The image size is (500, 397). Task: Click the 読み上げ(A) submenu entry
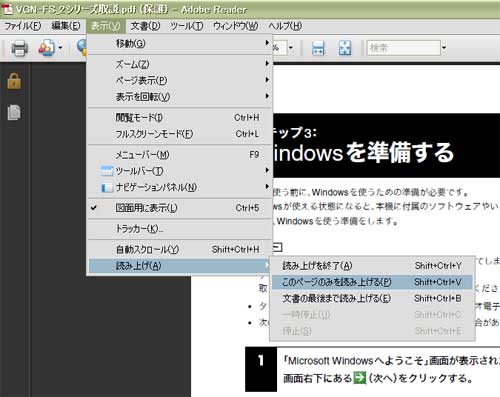[180, 266]
